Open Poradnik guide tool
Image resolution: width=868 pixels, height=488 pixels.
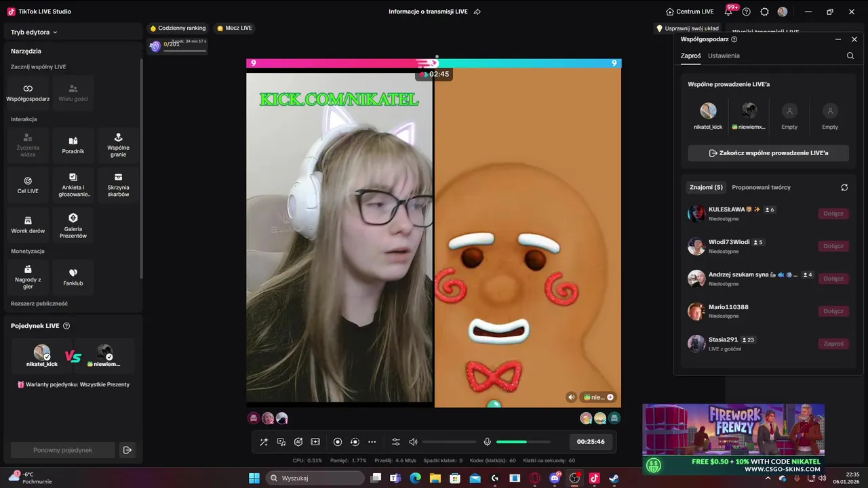pyautogui.click(x=73, y=146)
